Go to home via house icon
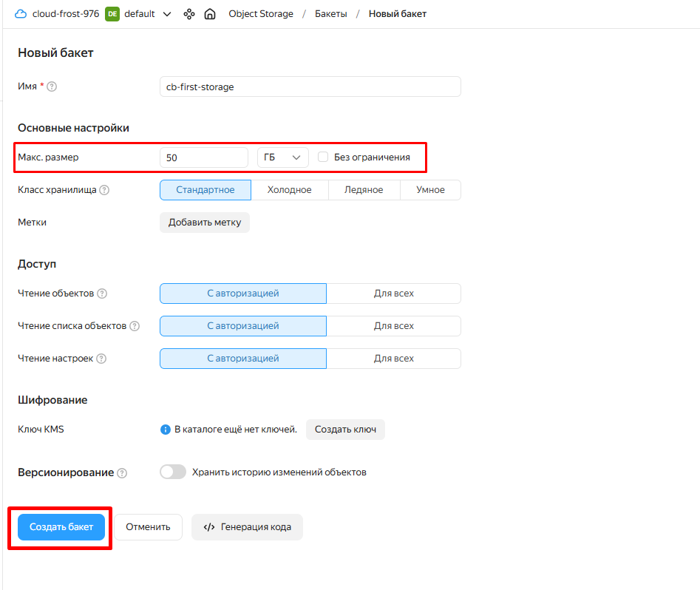The height and width of the screenshot is (590, 700). tap(210, 14)
